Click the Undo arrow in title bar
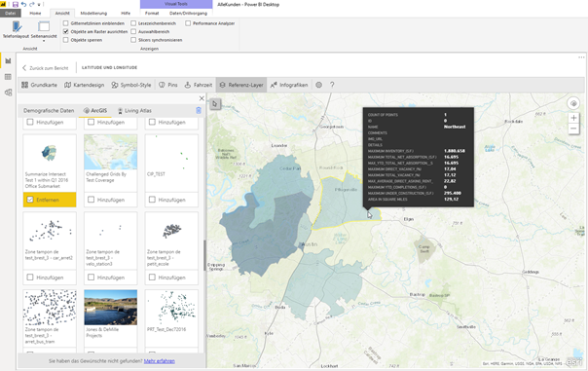 23,5
